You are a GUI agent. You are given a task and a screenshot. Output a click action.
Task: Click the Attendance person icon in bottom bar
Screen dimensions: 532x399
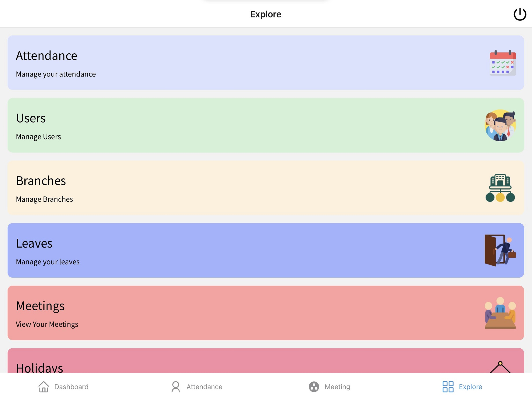click(x=176, y=387)
